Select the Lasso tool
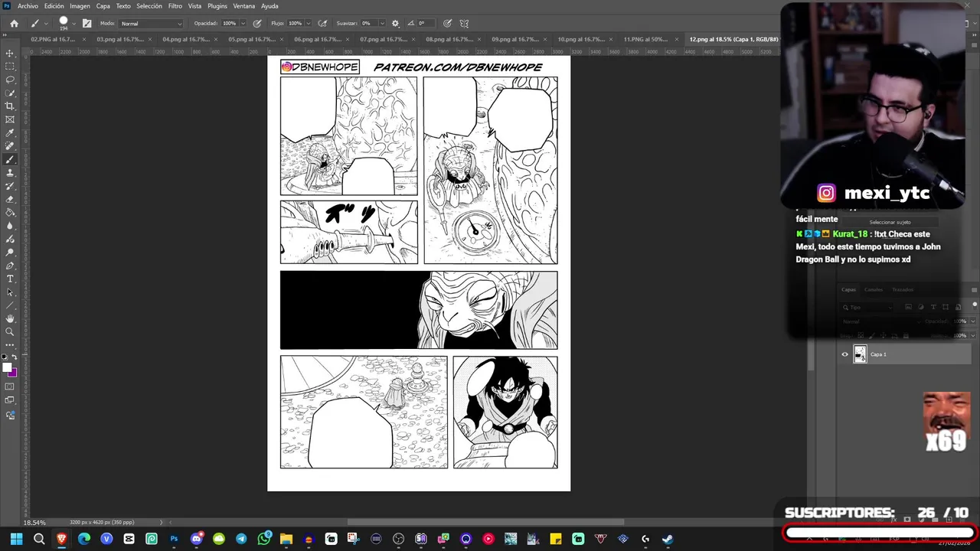980x551 pixels. click(10, 80)
